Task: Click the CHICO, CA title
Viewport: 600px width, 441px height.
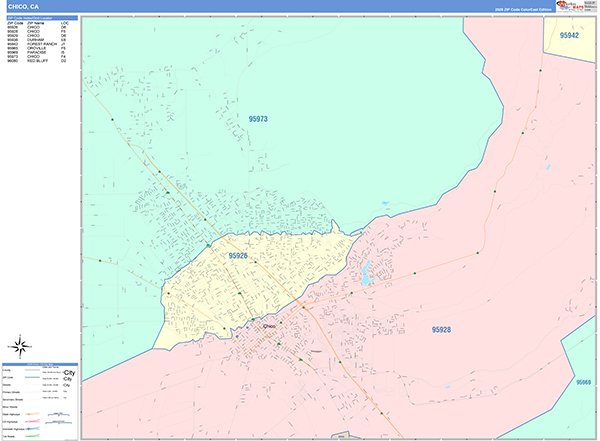Action: click(x=23, y=6)
